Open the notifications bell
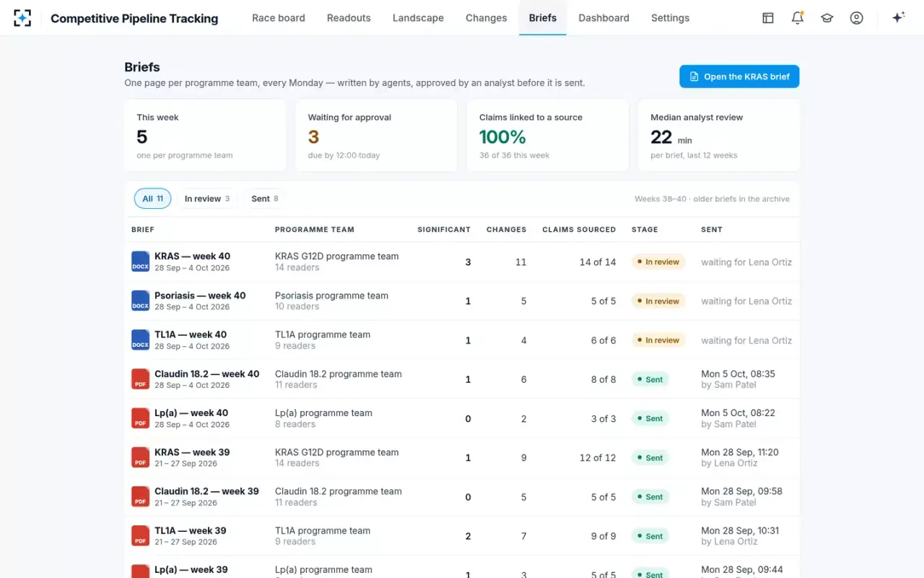 798,18
